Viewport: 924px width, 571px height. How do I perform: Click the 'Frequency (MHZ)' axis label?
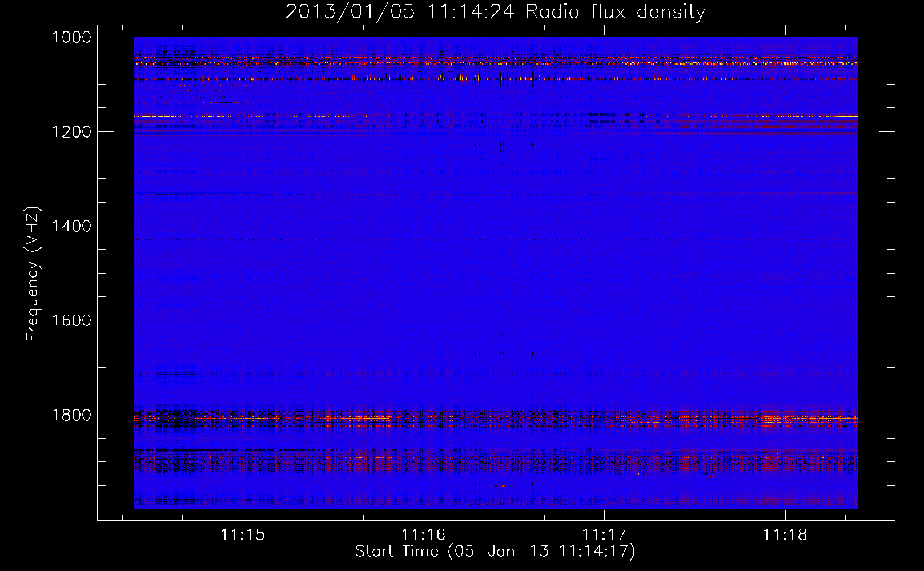(33, 274)
